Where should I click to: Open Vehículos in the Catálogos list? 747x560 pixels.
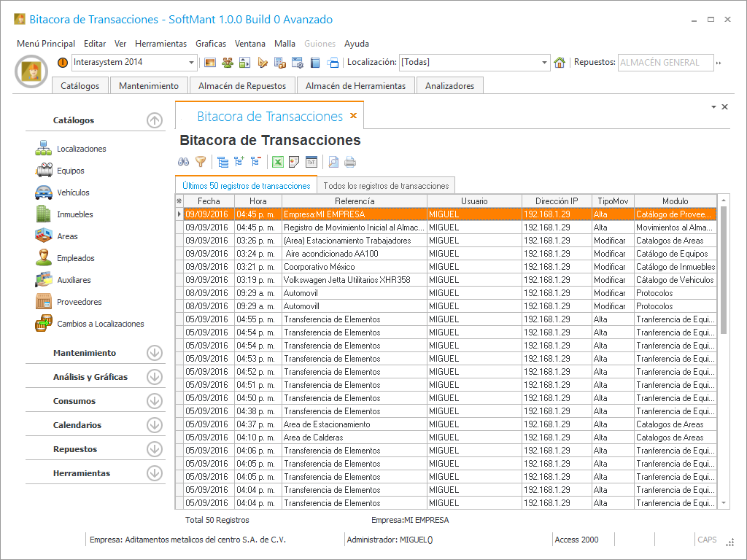click(x=73, y=192)
